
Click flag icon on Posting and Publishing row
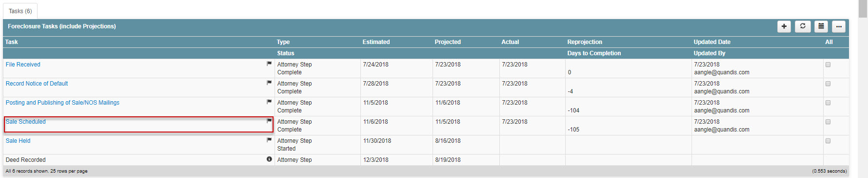269,102
